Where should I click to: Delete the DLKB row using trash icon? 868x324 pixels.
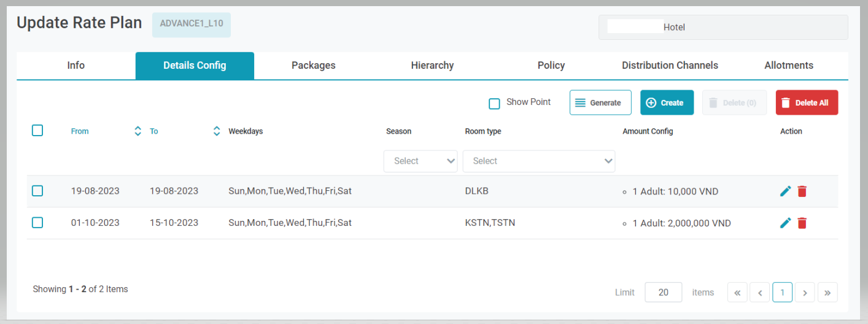pyautogui.click(x=802, y=191)
